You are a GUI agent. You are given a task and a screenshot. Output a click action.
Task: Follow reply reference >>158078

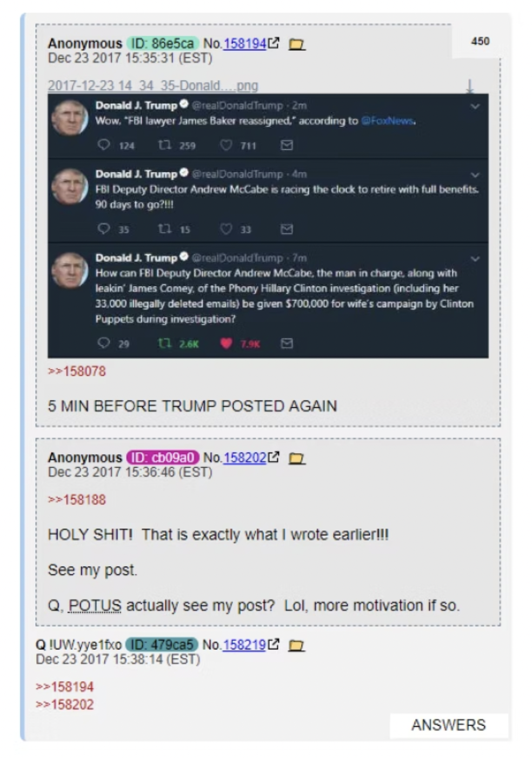click(77, 371)
